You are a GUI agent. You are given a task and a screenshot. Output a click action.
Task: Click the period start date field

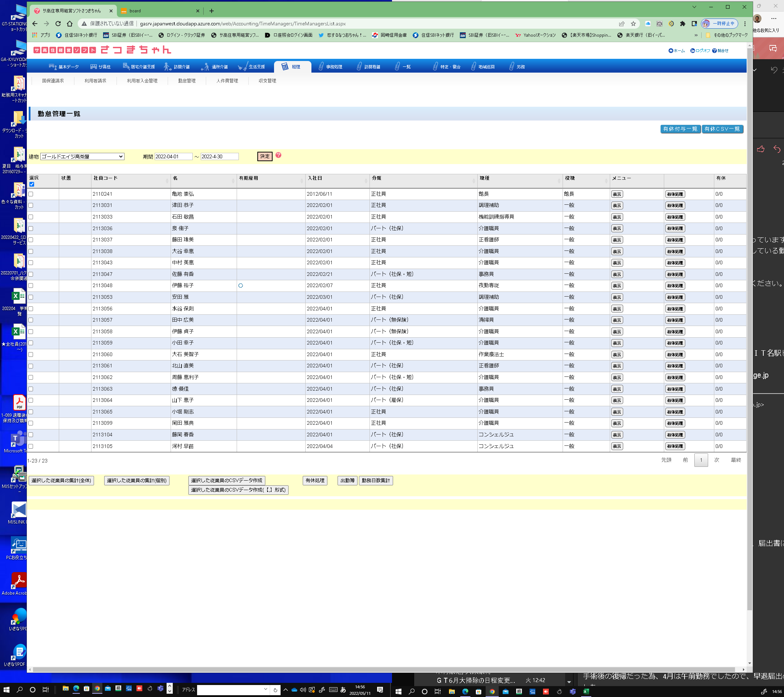point(173,156)
